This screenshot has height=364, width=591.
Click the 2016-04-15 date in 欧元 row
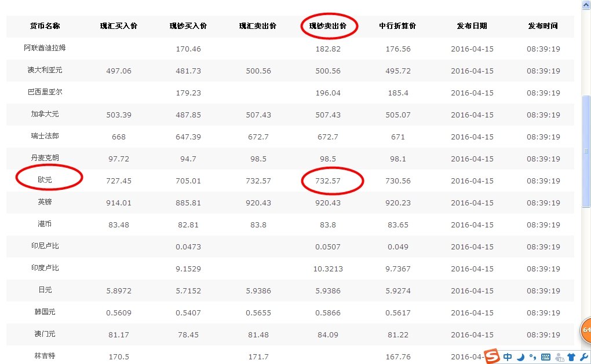472,181
